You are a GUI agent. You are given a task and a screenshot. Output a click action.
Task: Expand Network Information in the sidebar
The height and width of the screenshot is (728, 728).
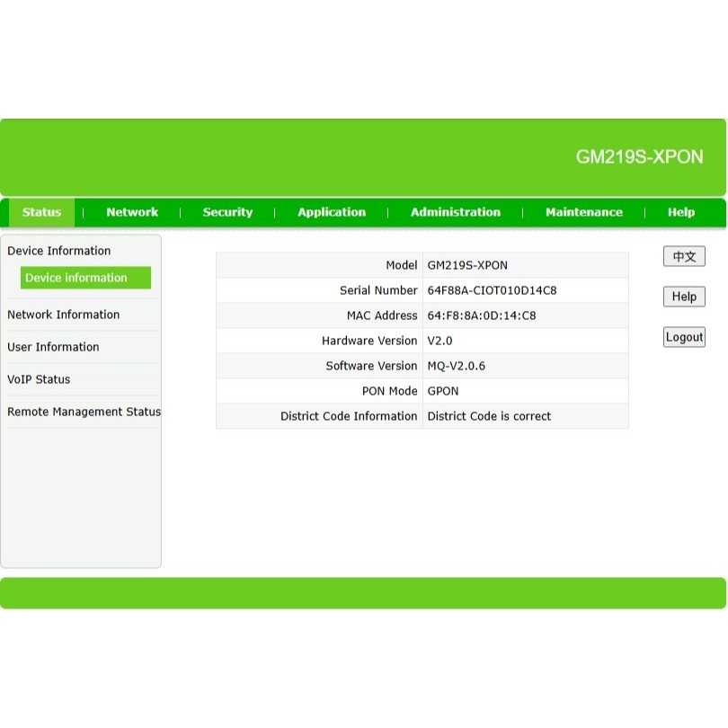coord(64,315)
